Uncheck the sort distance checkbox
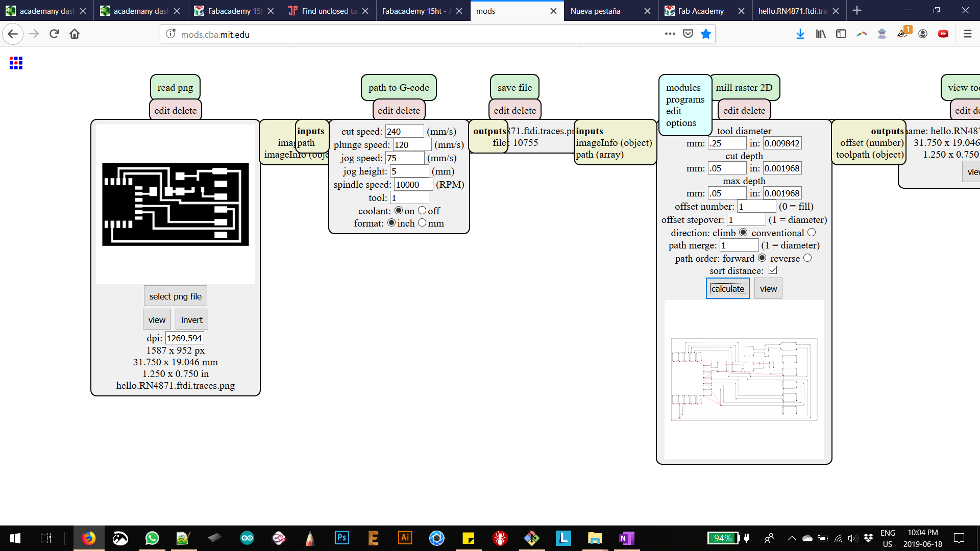The width and height of the screenshot is (980, 551). (773, 270)
